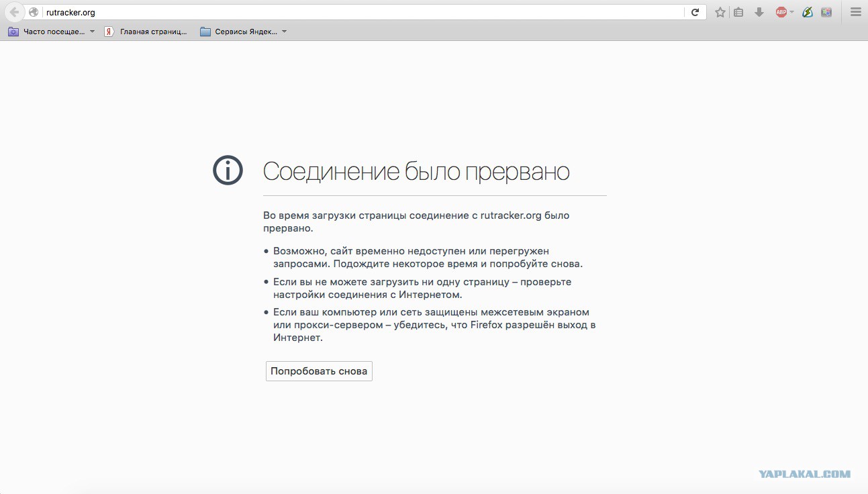Click the globe site identity icon
The image size is (868, 494).
34,12
